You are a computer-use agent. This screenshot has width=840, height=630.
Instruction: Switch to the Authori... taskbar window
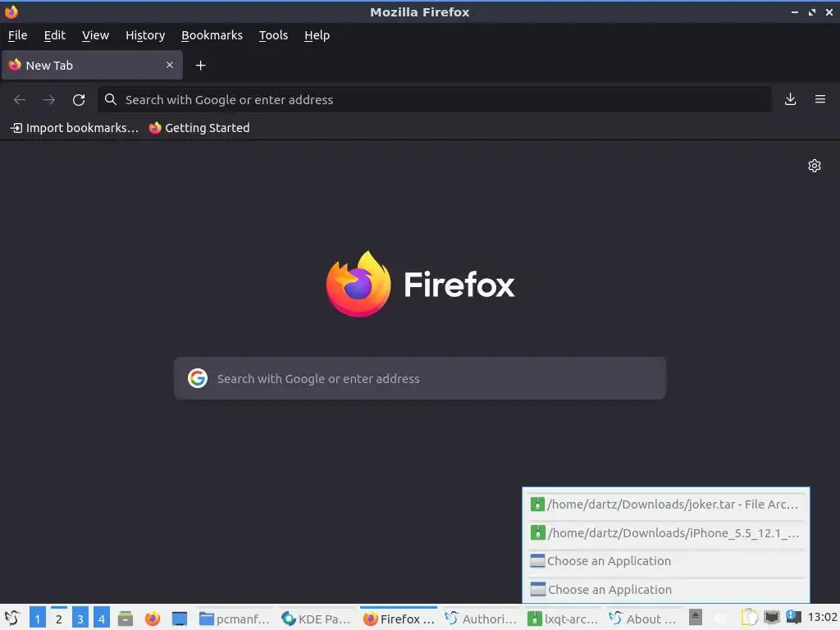[x=481, y=619]
